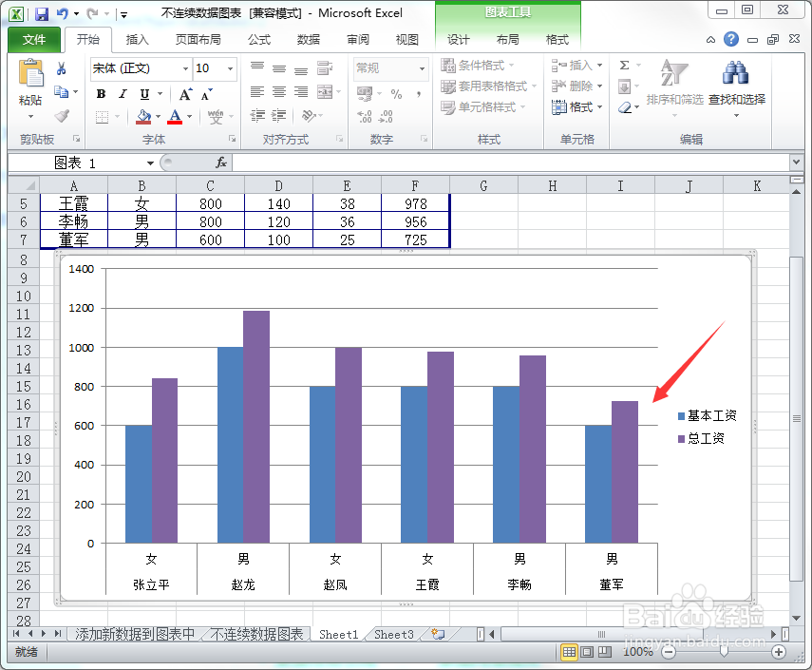Switch to the 插入 ribbon tab

[138, 39]
